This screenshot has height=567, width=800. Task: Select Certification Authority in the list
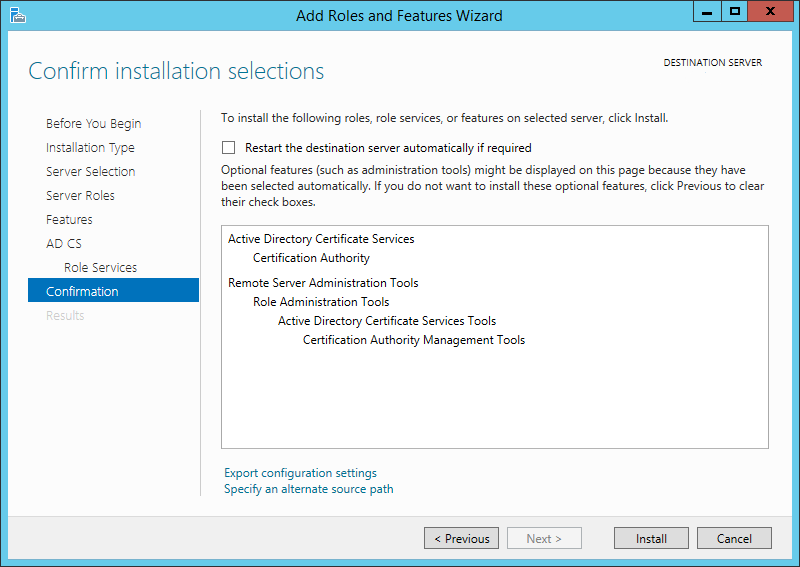[311, 258]
